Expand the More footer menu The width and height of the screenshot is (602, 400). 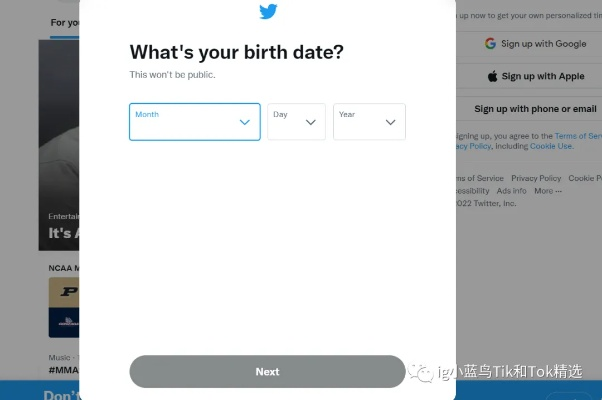click(x=547, y=191)
